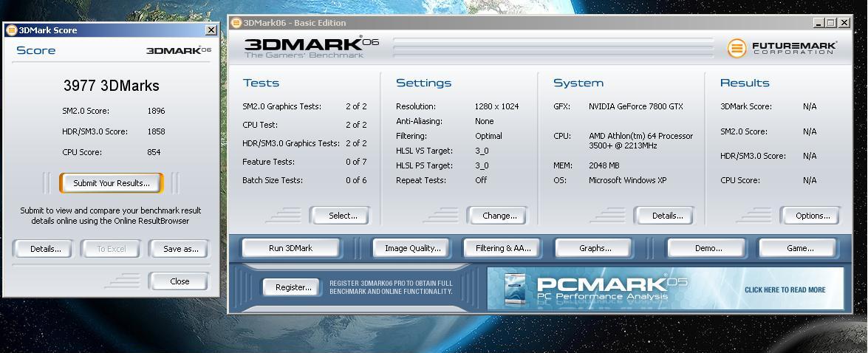
Task: Submit your results online
Action: (112, 183)
